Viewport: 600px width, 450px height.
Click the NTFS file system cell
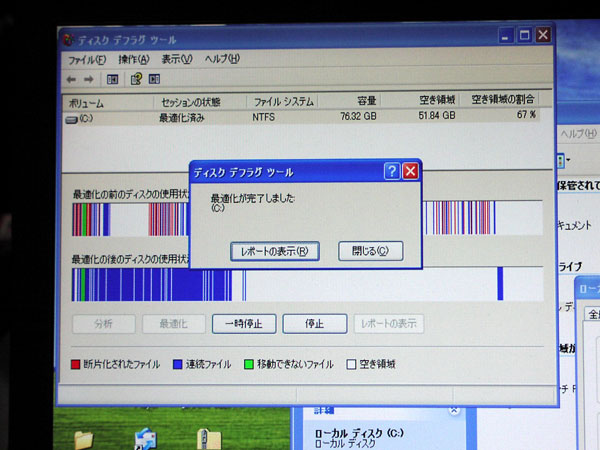tap(263, 117)
